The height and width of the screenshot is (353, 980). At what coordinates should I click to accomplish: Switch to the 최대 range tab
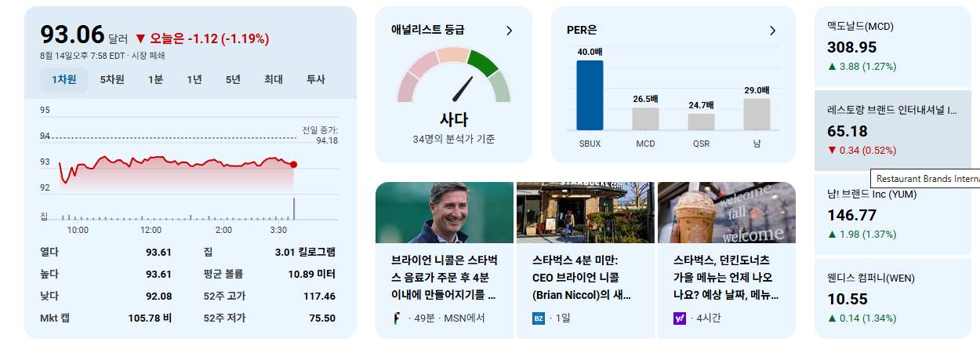[274, 79]
